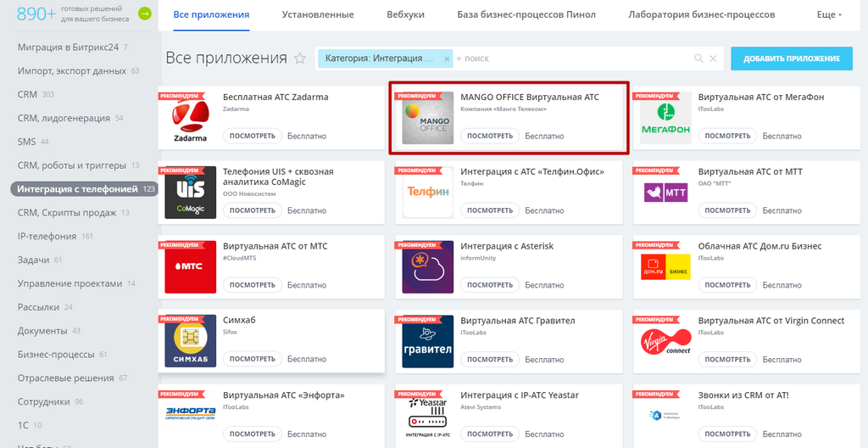Click developer name Компания «Манго Телеком»
868x448 pixels.
coord(504,109)
